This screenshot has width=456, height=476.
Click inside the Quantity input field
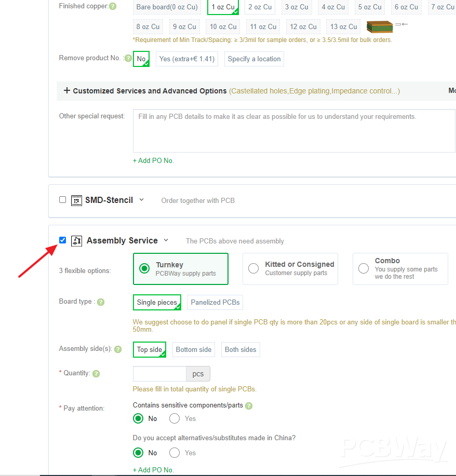tap(159, 373)
